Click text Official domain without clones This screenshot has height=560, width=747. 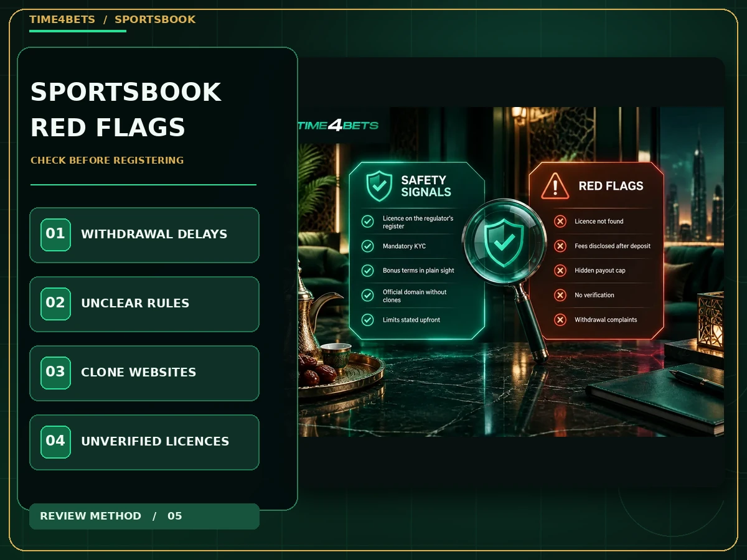pos(415,296)
